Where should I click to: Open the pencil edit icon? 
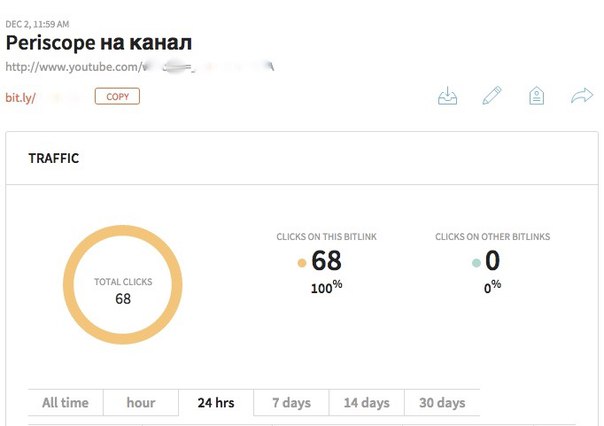pyautogui.click(x=492, y=96)
